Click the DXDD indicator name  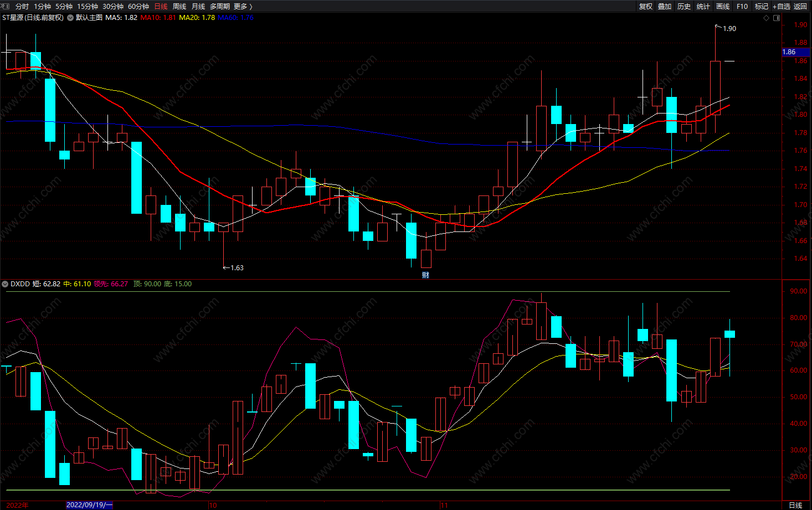tap(20, 284)
